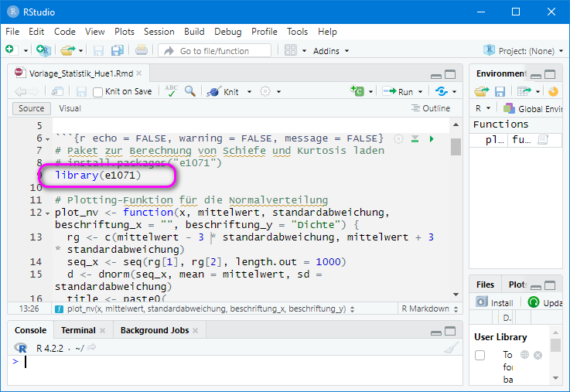Open the Knit options dropdown arrow
Screen dimensions: 570x392
click(249, 92)
